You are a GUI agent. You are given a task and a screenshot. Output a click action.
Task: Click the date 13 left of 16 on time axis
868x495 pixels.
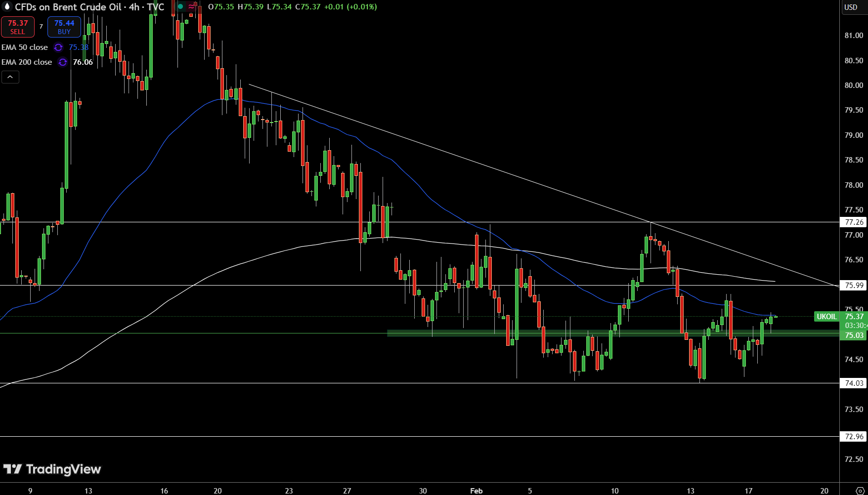(x=88, y=491)
